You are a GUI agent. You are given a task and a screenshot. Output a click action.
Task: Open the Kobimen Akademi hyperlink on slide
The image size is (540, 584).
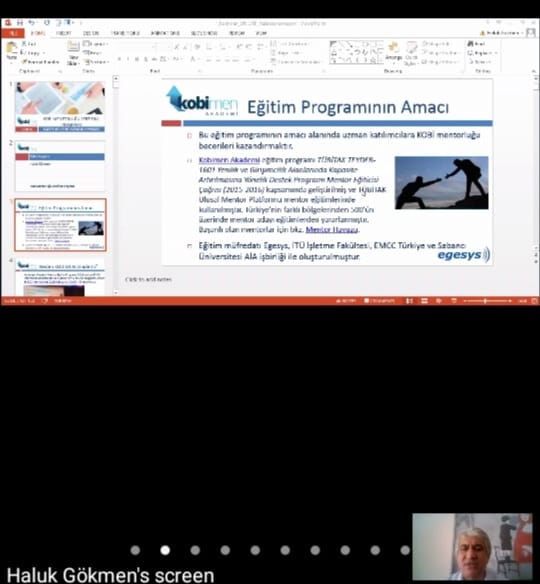tap(229, 160)
